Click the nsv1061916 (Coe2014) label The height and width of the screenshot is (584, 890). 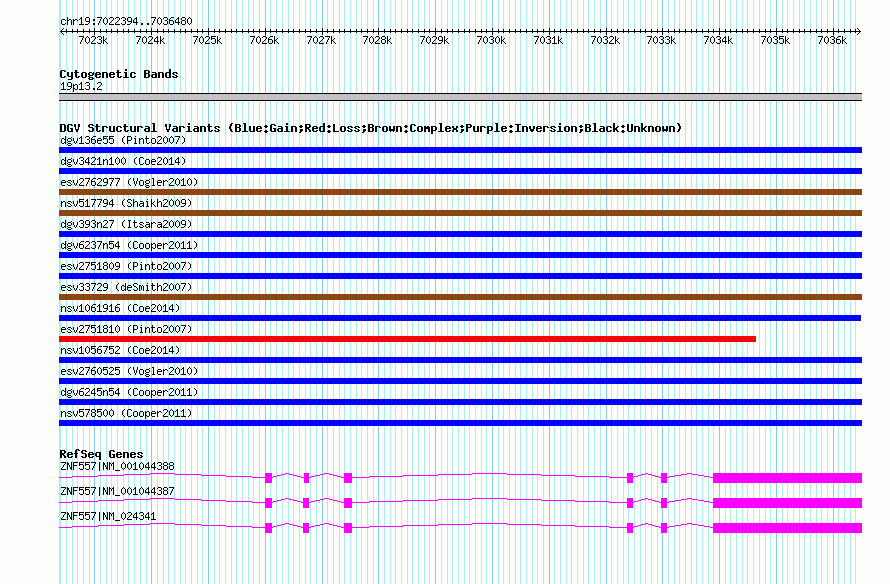pyautogui.click(x=120, y=308)
